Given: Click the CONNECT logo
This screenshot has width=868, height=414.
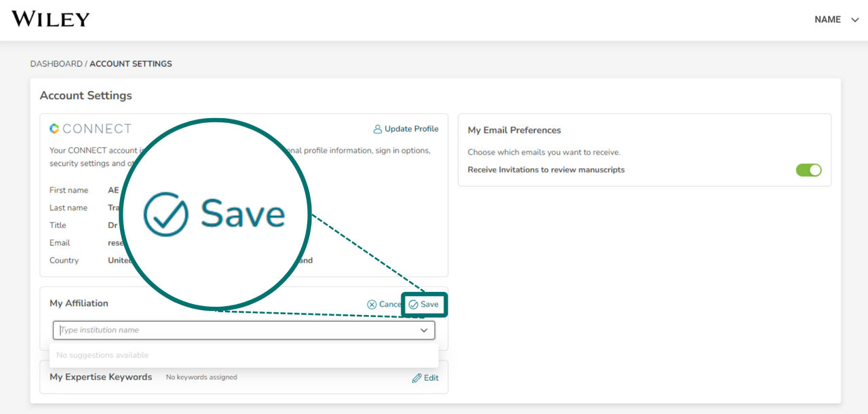Looking at the screenshot, I should click(x=90, y=129).
